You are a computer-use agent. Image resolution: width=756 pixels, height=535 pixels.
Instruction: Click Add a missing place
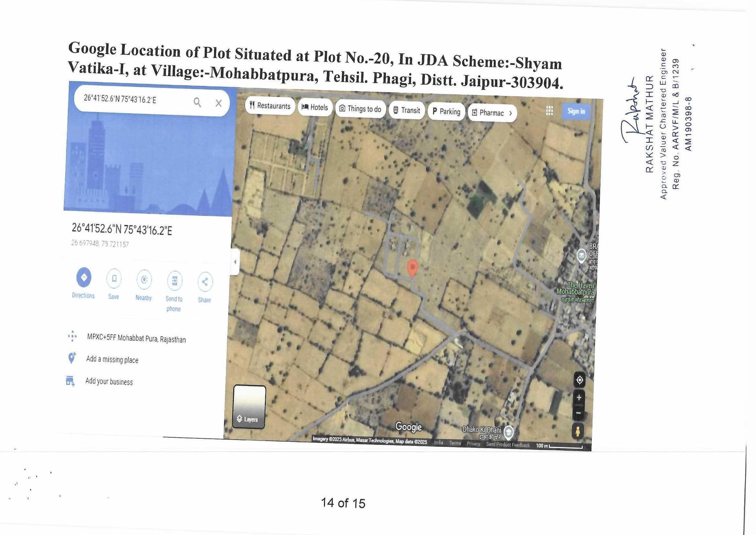pos(112,359)
